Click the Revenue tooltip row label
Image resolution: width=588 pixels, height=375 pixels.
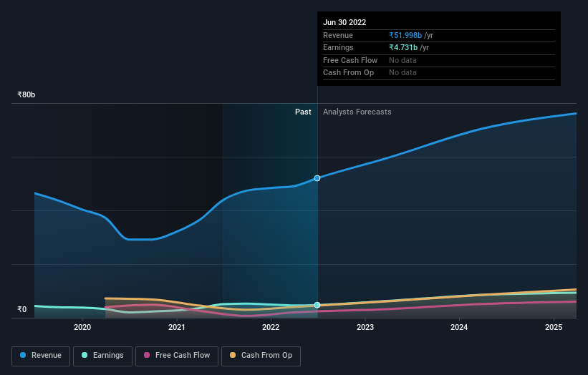[x=338, y=35]
